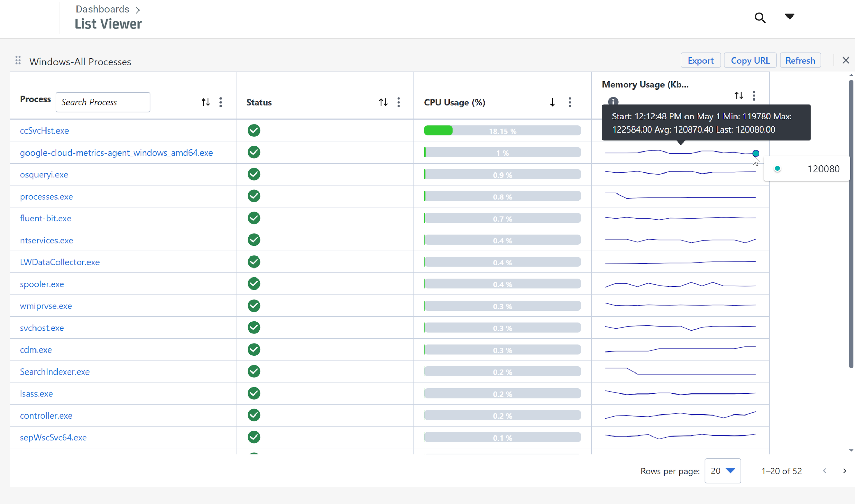Show the Memory Usage info tooltip icon
The height and width of the screenshot is (504, 855).
614,101
